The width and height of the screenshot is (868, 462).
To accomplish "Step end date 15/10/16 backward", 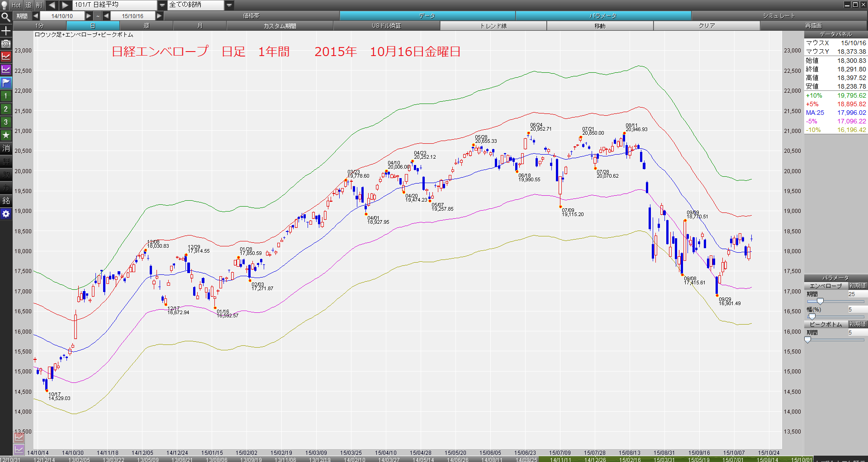I will [x=106, y=16].
